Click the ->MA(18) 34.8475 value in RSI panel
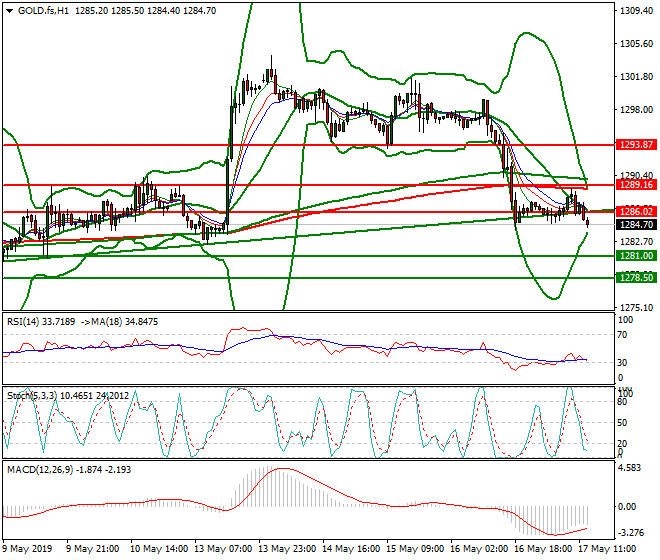 119,322
